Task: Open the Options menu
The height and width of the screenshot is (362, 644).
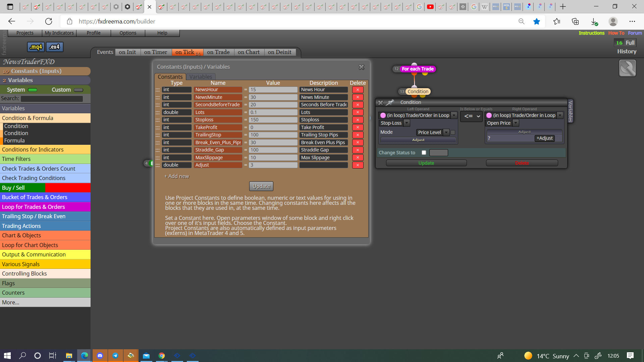Action: (128, 33)
